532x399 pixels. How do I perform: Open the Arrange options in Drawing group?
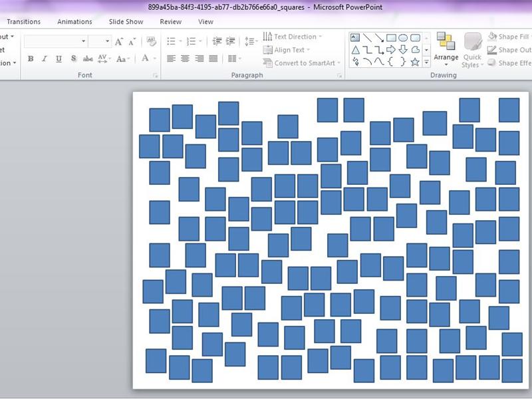click(446, 49)
